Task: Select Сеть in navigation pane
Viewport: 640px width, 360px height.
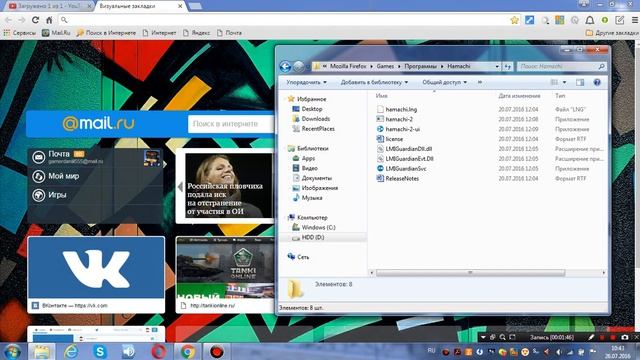Action: 303,257
